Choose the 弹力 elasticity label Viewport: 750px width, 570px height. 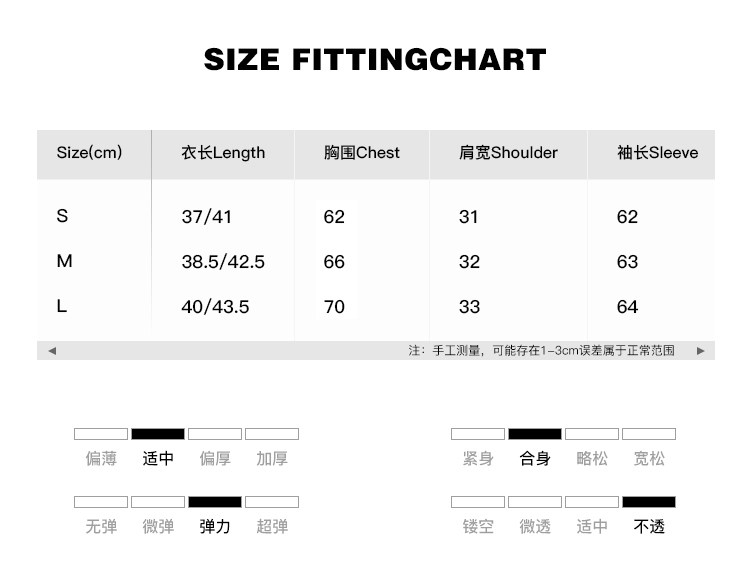point(215,526)
